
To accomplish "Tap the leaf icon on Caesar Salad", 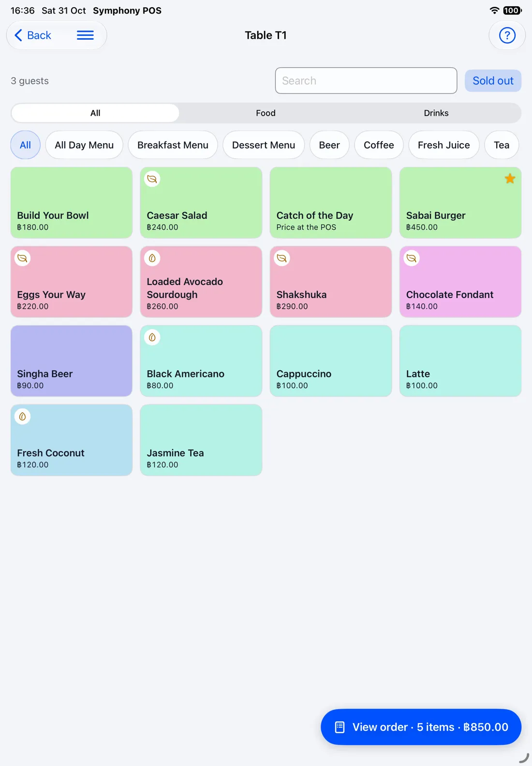I will click(152, 179).
